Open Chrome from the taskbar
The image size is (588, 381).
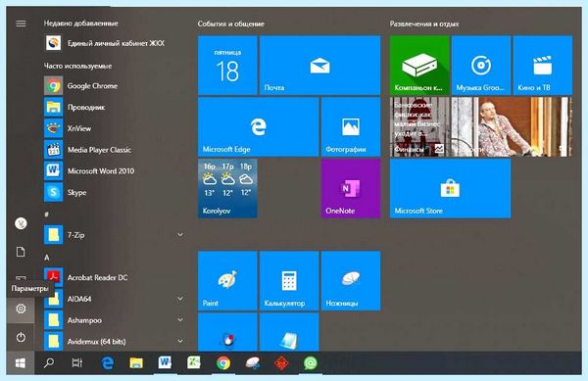click(223, 362)
